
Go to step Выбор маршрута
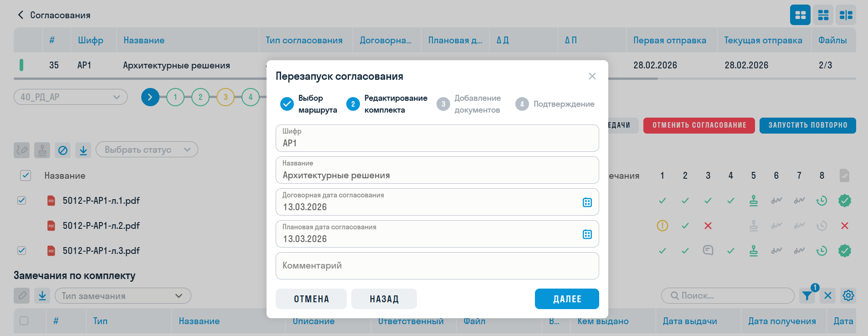pyautogui.click(x=309, y=104)
